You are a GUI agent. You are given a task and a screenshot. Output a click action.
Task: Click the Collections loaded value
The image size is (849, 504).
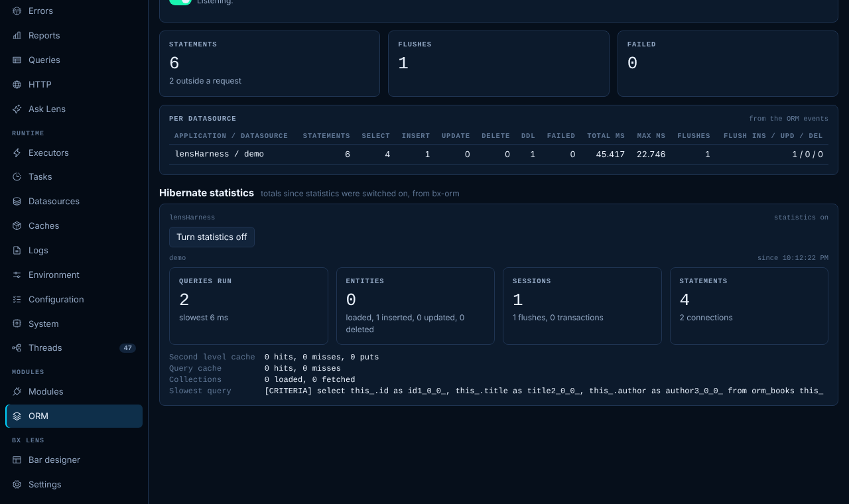[310, 380]
